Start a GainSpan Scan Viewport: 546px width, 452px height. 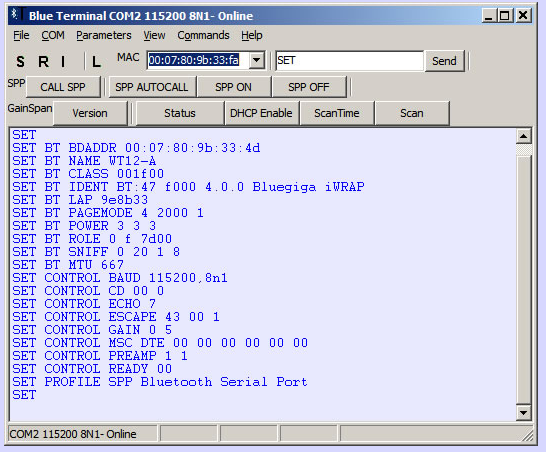click(412, 113)
